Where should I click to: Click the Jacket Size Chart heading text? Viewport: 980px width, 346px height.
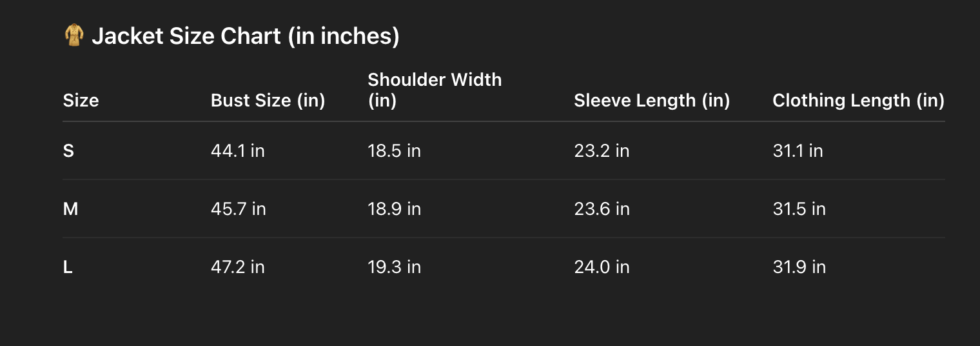pos(245,36)
